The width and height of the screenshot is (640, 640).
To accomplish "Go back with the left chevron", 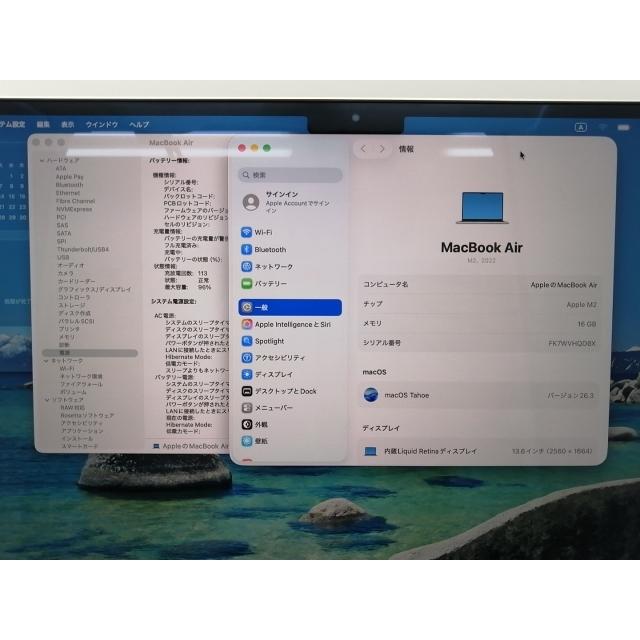I will pyautogui.click(x=363, y=149).
